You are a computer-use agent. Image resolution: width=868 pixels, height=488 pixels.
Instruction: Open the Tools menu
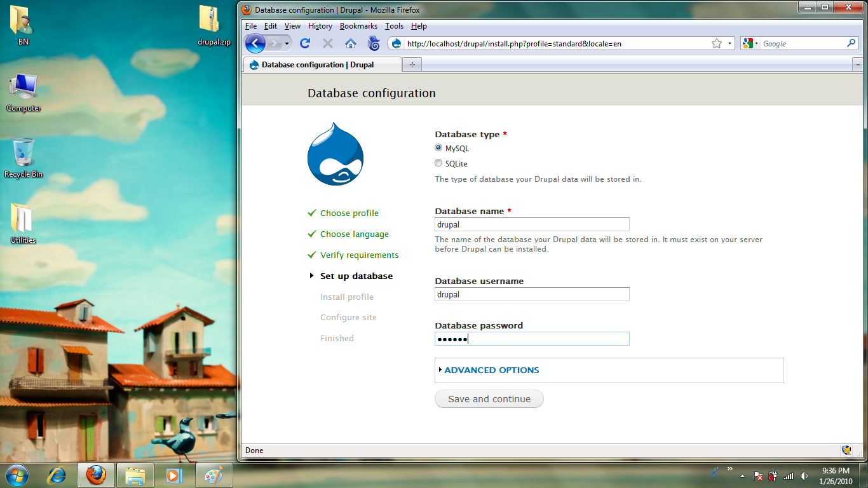click(x=394, y=26)
